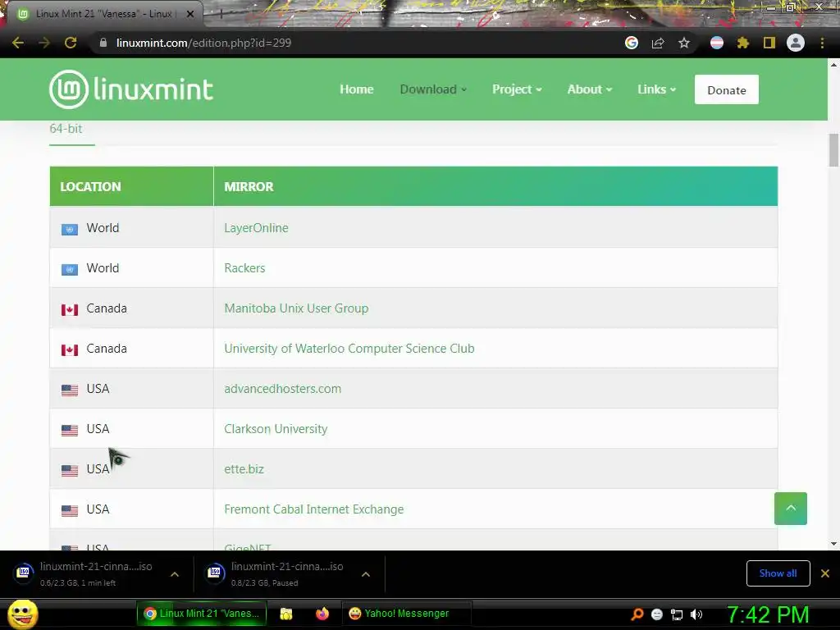Select the 64-bit tab
840x630 pixels.
[x=66, y=129]
